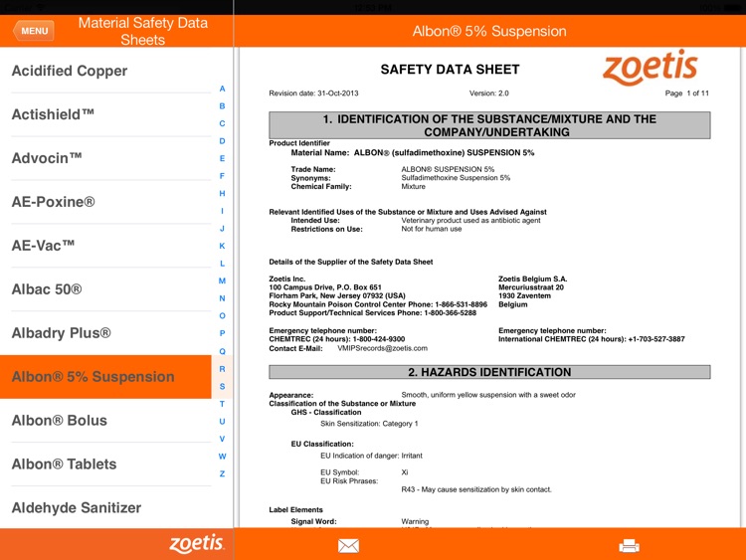
Task: Select Aldehyde Sanitizer entry
Action: pos(105,507)
